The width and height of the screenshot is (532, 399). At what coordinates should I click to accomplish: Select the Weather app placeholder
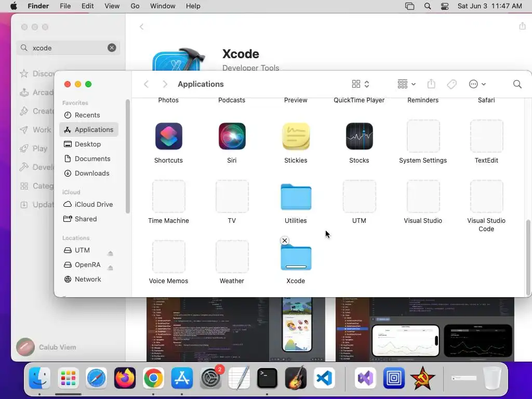[x=232, y=257]
